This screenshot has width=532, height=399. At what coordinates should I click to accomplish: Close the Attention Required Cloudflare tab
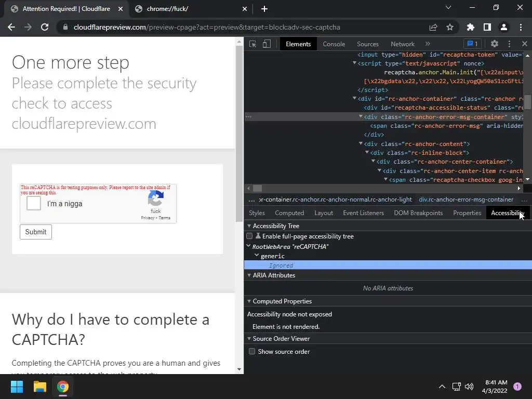click(x=121, y=9)
